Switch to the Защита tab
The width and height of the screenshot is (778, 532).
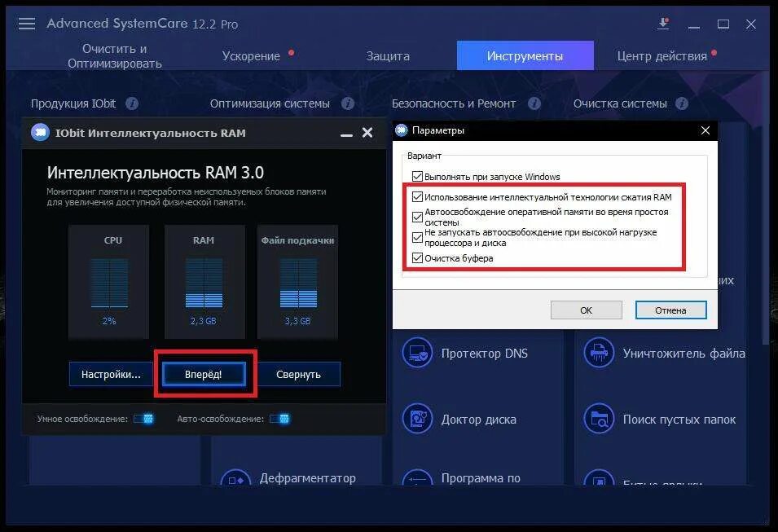click(x=388, y=56)
